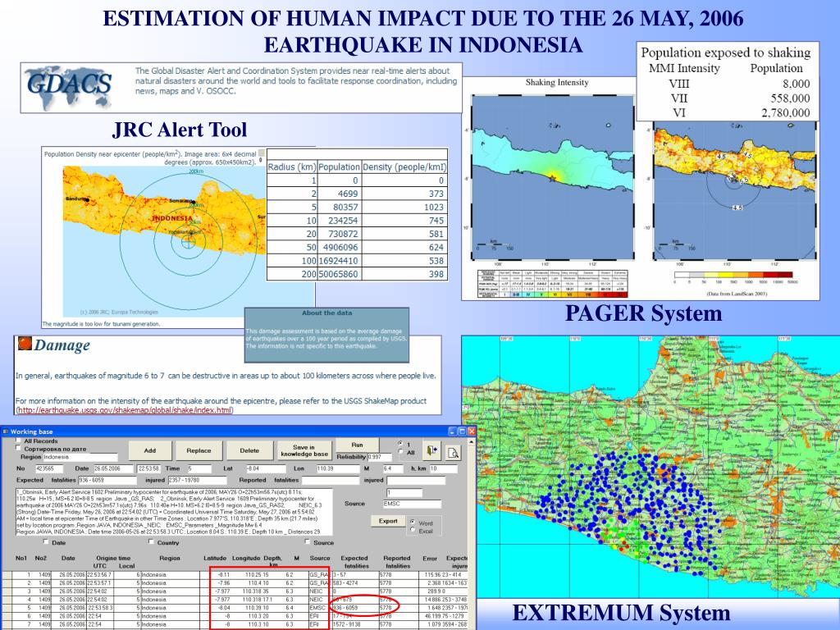
Task: Minimize the Working base window
Action: 453,431
